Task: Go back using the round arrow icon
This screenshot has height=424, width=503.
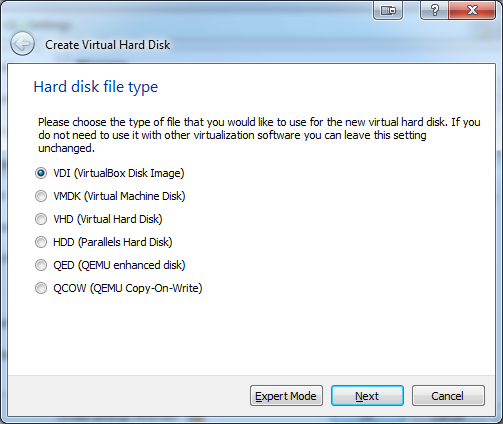Action: (x=22, y=43)
